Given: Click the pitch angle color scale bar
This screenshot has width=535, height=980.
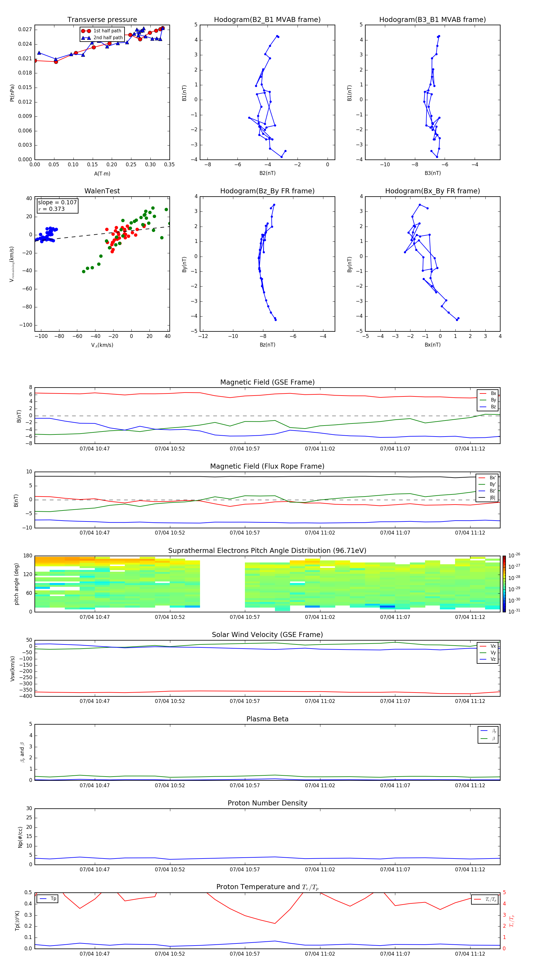Looking at the screenshot, I should 504,584.
